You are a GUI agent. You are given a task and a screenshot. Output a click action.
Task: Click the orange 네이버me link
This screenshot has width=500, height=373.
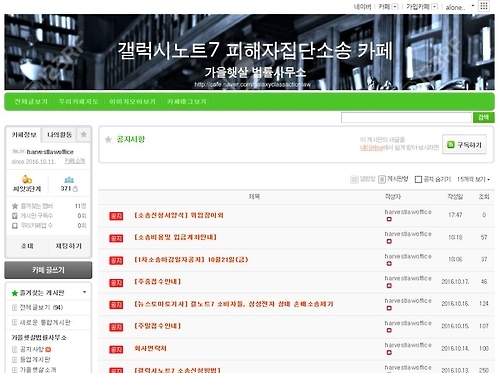[x=371, y=147]
